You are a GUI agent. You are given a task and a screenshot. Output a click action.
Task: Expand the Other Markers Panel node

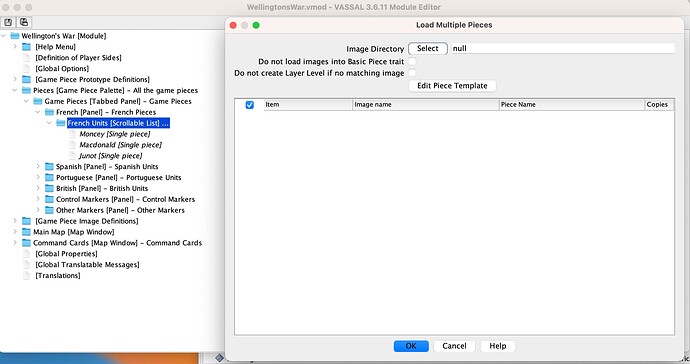coord(38,210)
